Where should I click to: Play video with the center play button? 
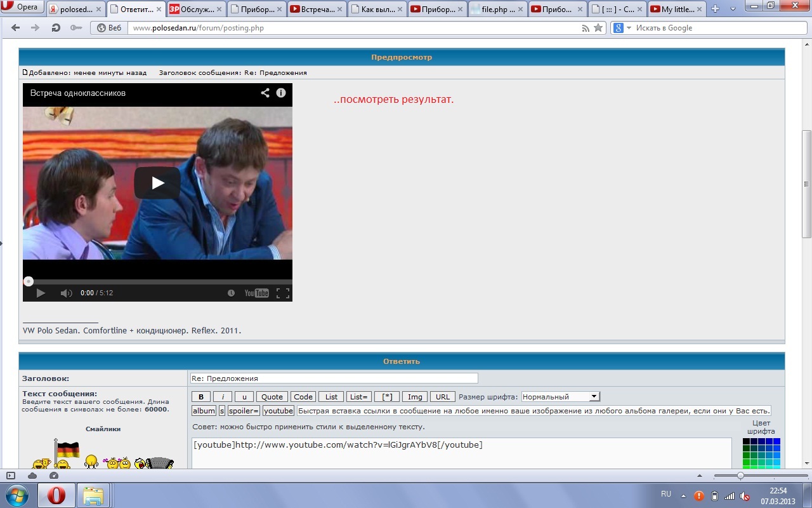pos(157,183)
